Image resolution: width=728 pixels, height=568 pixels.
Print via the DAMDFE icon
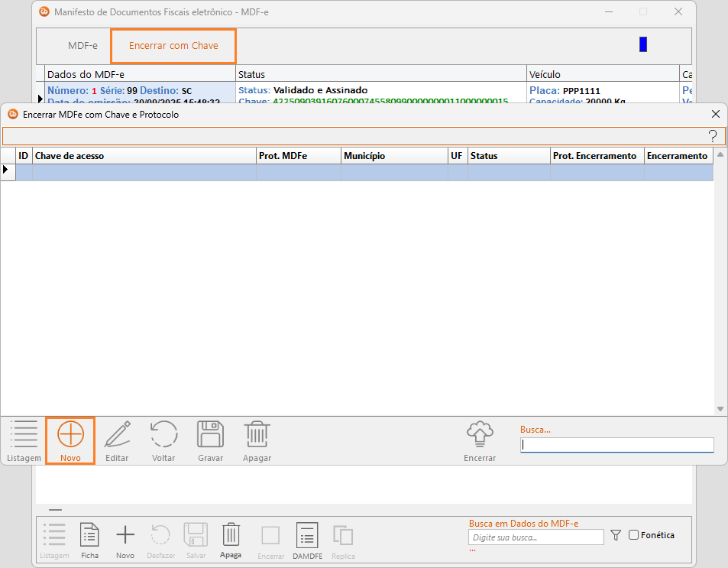(x=306, y=535)
